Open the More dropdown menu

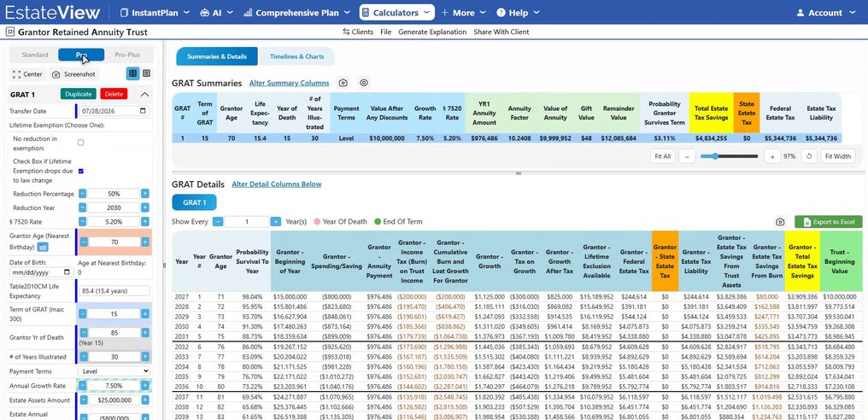click(463, 13)
